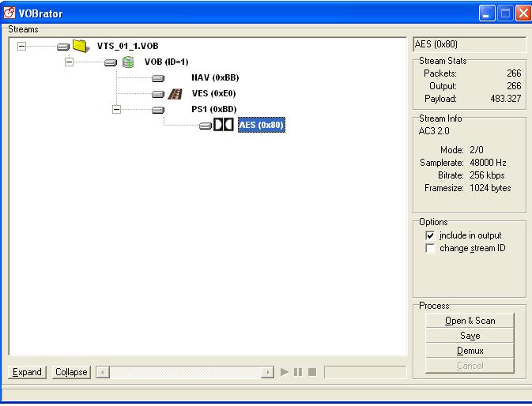Select the PS1 (0xBD) stream
This screenshot has width=532, height=406.
coord(213,109)
